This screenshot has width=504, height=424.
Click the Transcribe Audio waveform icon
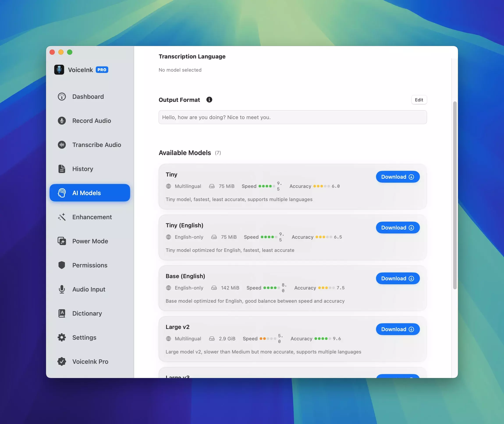tap(62, 145)
